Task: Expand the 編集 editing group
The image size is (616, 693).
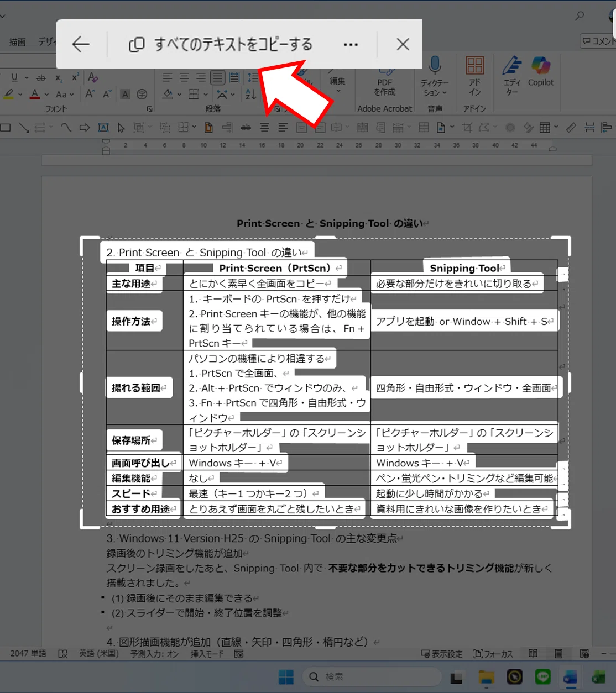Action: [x=337, y=85]
